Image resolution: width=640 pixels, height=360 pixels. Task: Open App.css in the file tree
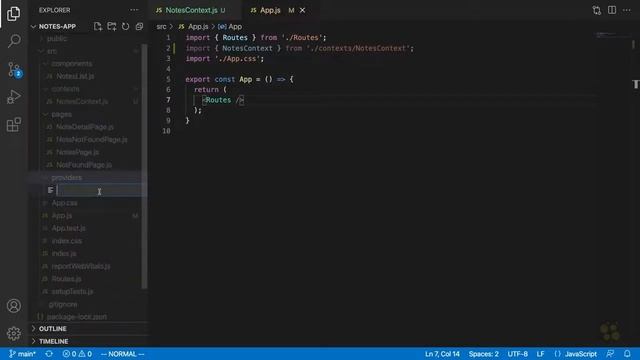coord(64,203)
